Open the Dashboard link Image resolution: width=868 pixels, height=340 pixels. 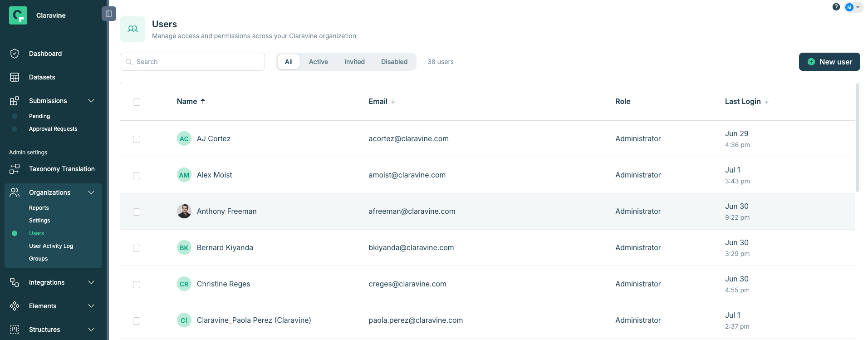tap(45, 54)
